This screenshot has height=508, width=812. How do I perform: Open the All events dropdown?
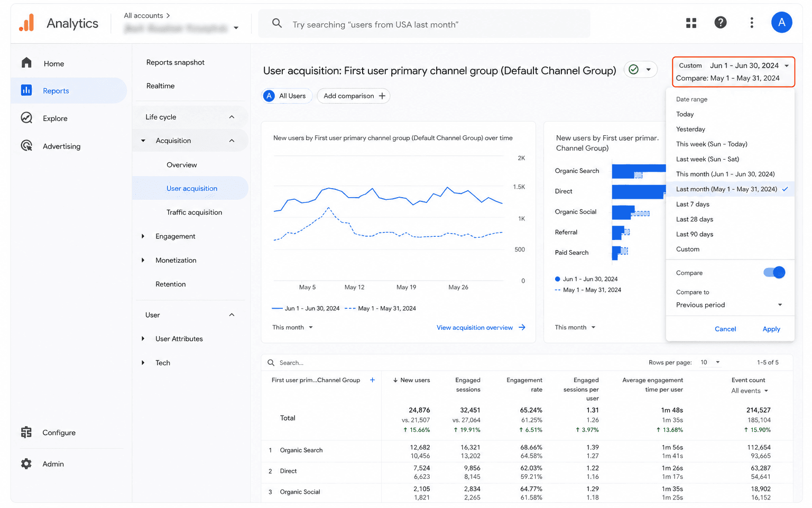tap(750, 391)
